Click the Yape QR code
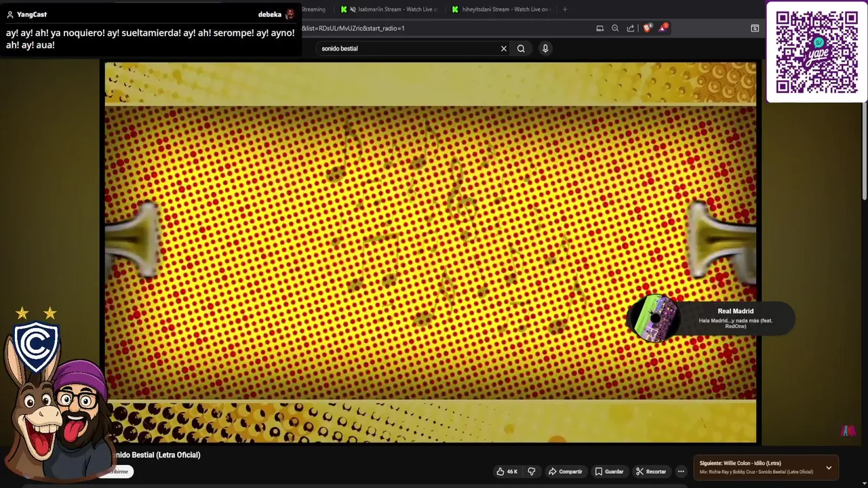 pos(817,52)
